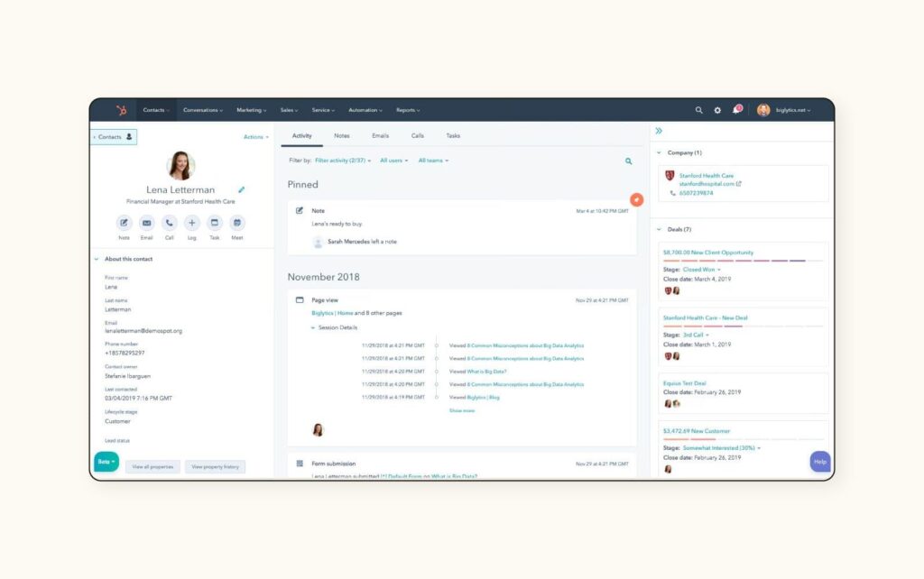Click the notifications bell icon
924x579 pixels.
[736, 110]
